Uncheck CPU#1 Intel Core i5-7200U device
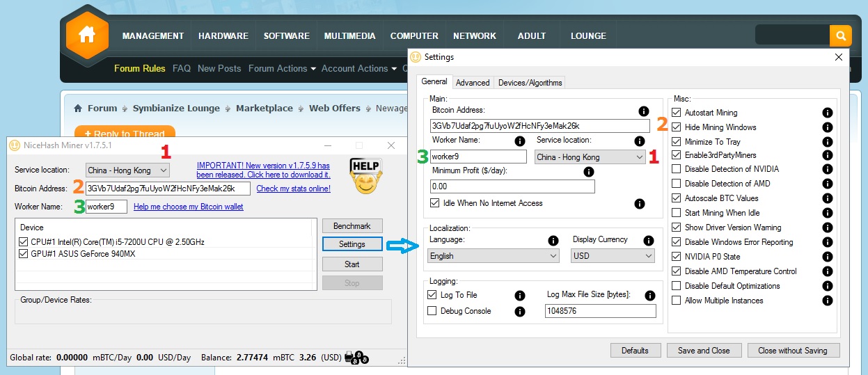The height and width of the screenshot is (375, 868). click(24, 241)
